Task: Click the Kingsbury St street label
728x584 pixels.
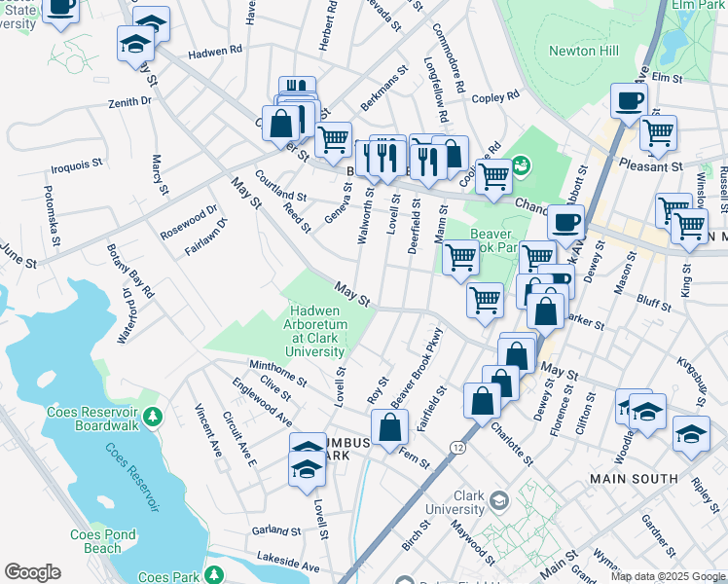Action: (x=691, y=382)
